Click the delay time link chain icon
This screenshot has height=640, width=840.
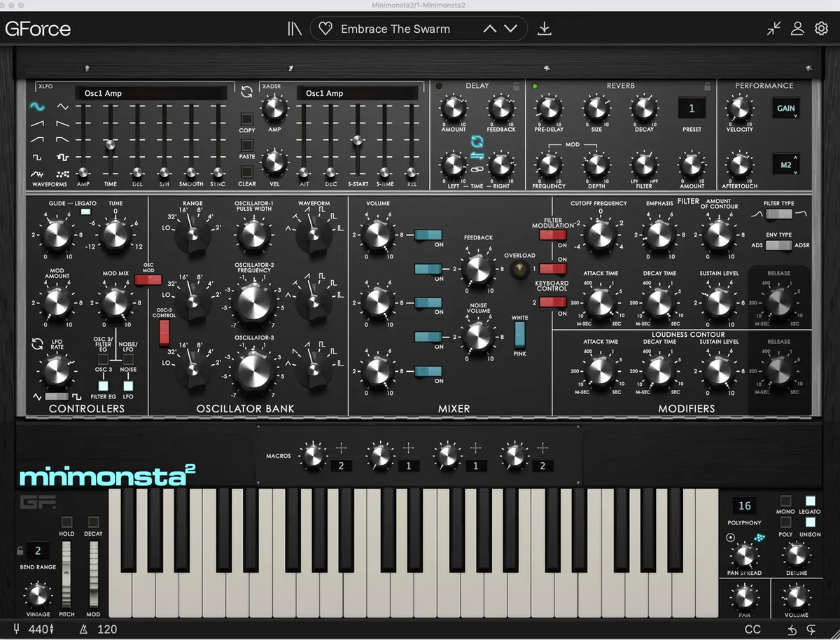click(477, 169)
